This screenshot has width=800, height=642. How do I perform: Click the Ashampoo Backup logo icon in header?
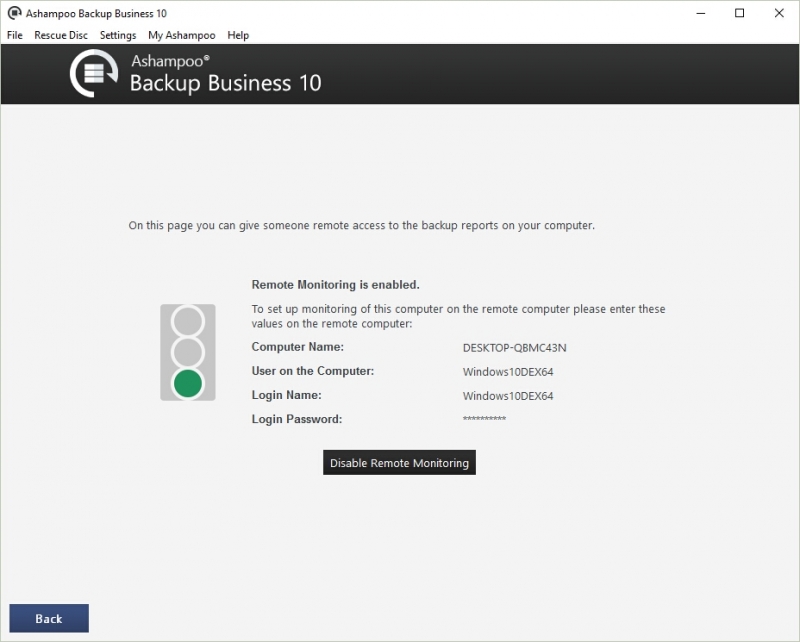point(94,73)
